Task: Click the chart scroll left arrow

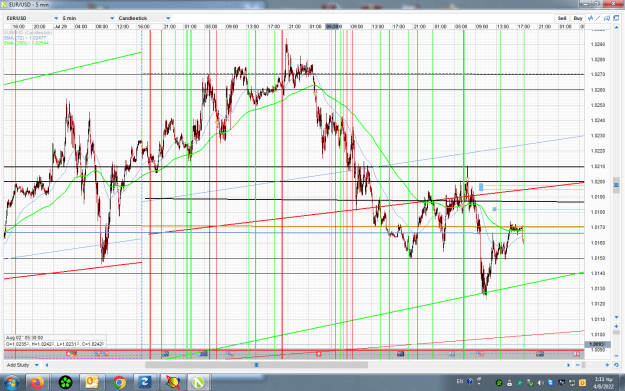Action: click(47, 365)
